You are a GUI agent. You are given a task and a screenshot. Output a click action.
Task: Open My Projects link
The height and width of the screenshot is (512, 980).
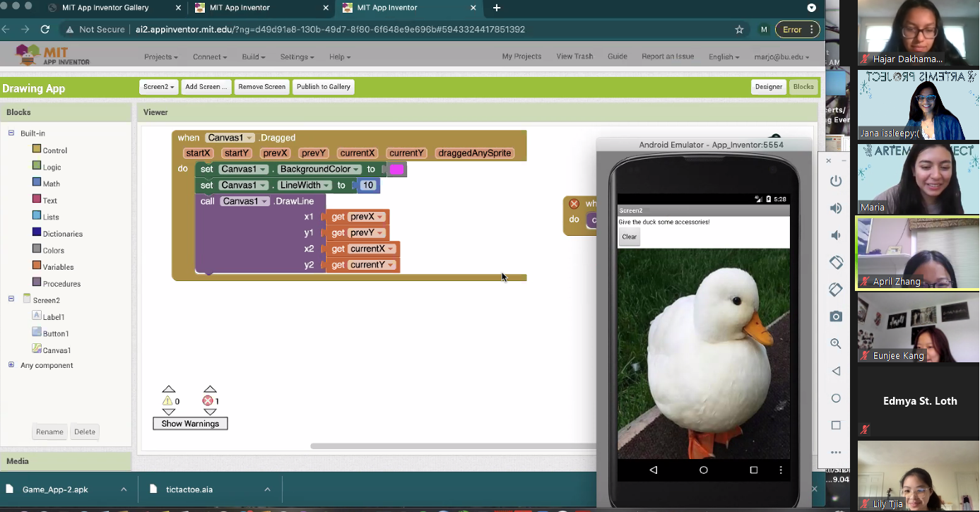(x=521, y=56)
